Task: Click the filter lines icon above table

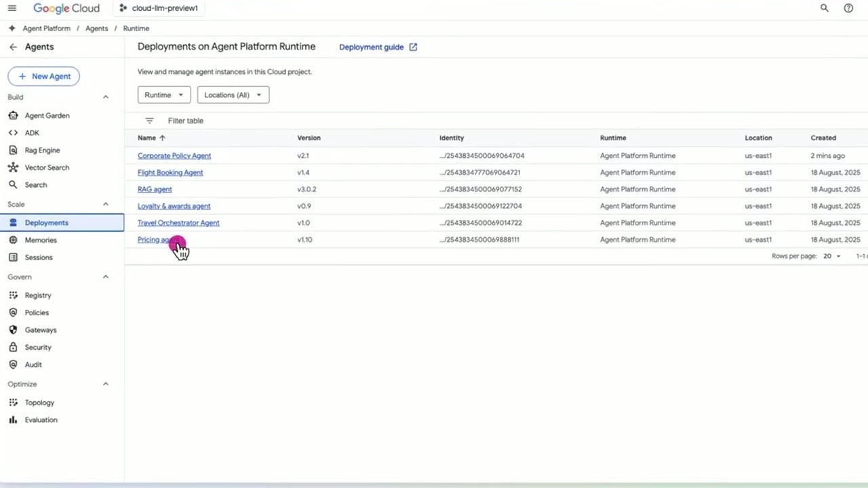Action: tap(150, 121)
